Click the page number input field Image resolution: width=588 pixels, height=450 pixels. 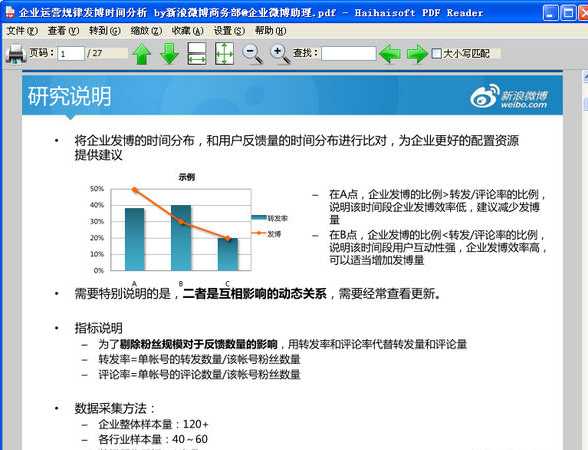click(x=71, y=54)
